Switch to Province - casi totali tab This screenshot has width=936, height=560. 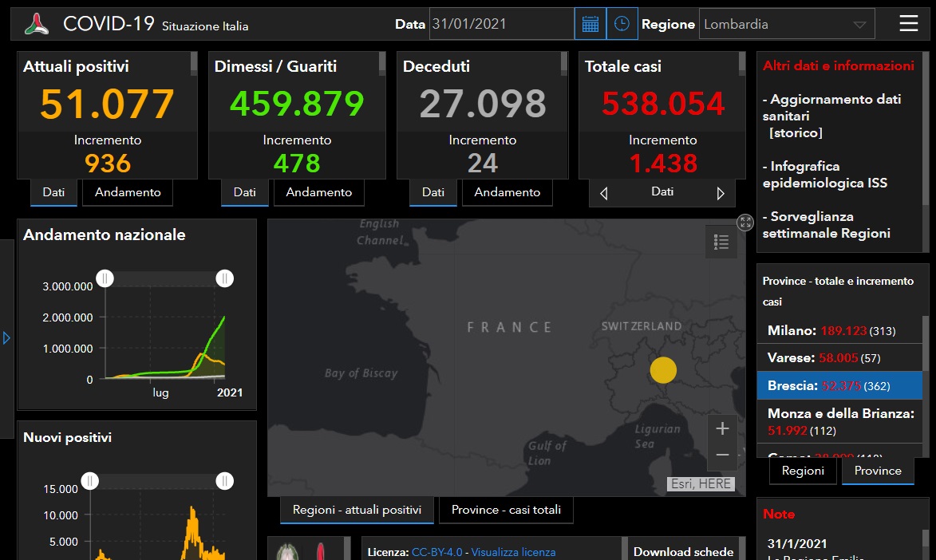click(x=506, y=510)
